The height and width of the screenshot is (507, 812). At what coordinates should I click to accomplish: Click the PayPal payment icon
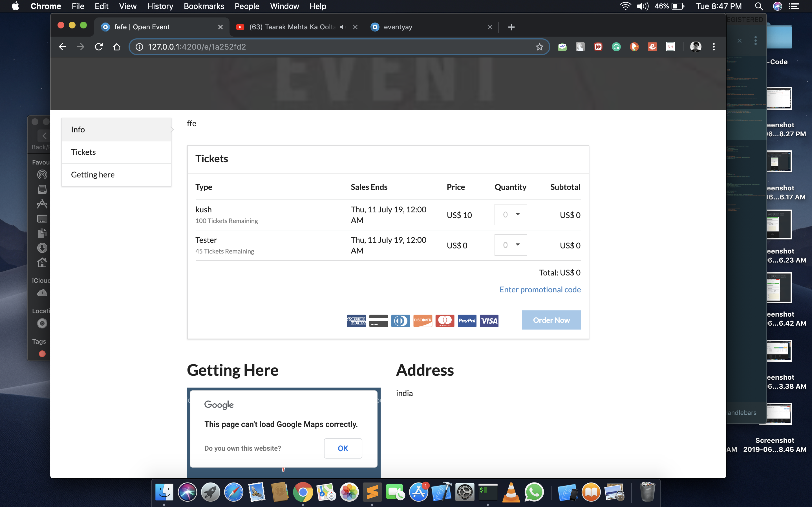coord(467,321)
